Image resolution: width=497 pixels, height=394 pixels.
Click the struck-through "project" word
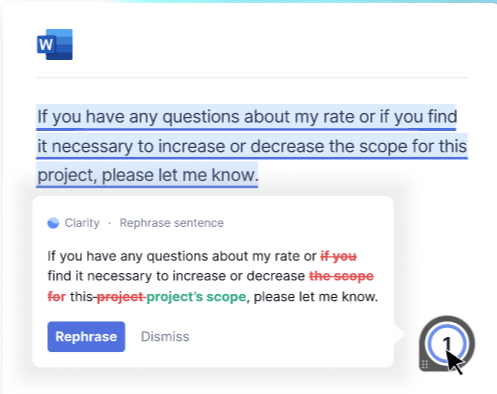(120, 296)
